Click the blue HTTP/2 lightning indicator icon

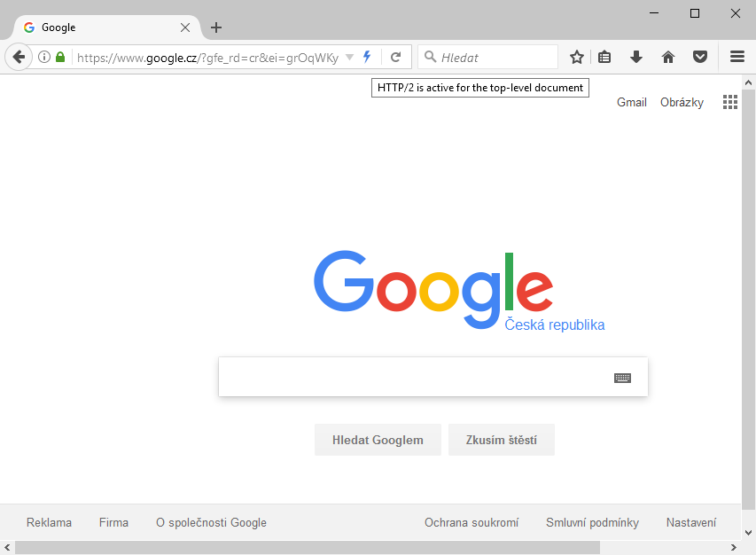click(367, 57)
